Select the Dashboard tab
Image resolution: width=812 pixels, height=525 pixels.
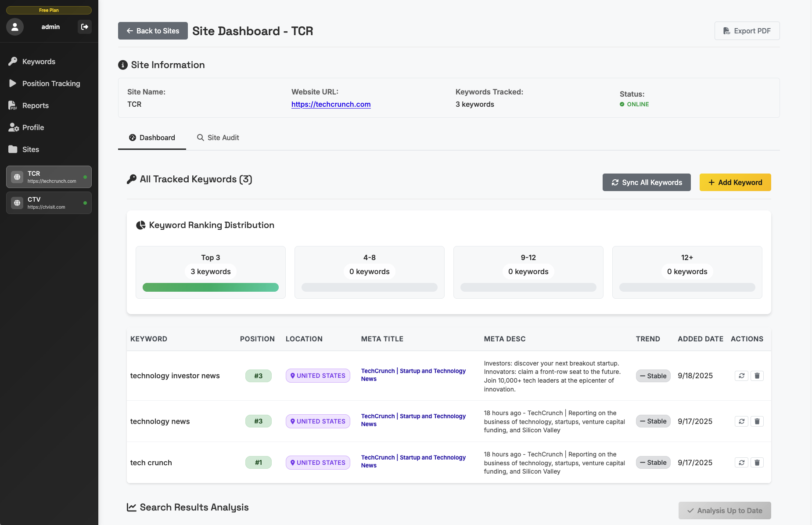[152, 138]
